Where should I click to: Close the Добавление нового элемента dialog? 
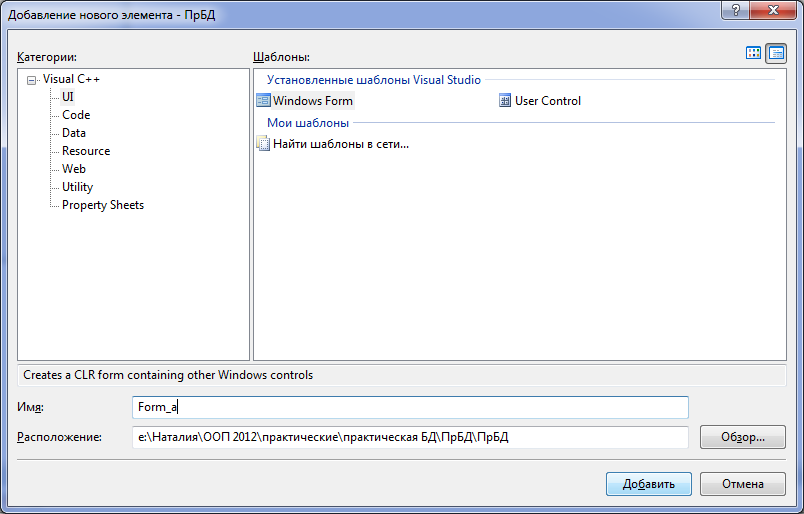point(774,10)
